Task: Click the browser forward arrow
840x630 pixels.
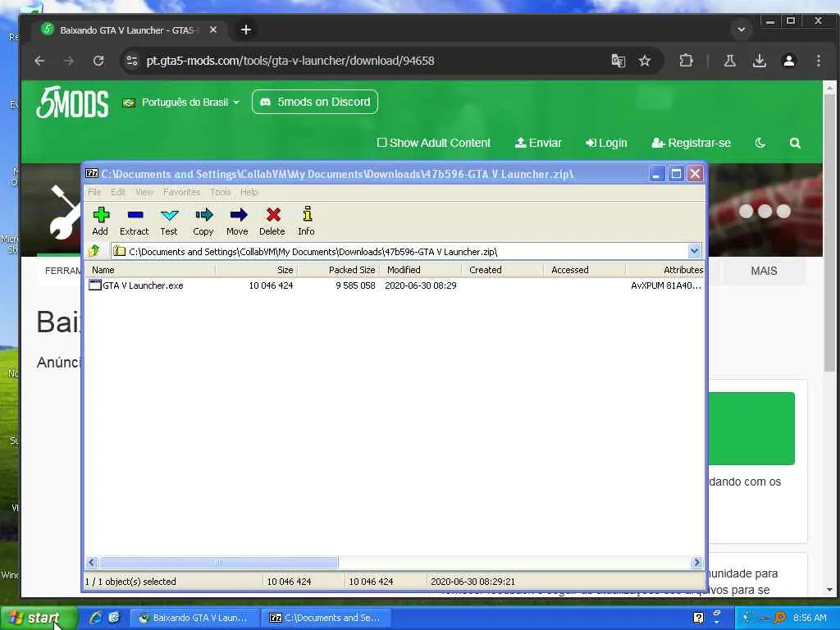Action: pos(69,61)
